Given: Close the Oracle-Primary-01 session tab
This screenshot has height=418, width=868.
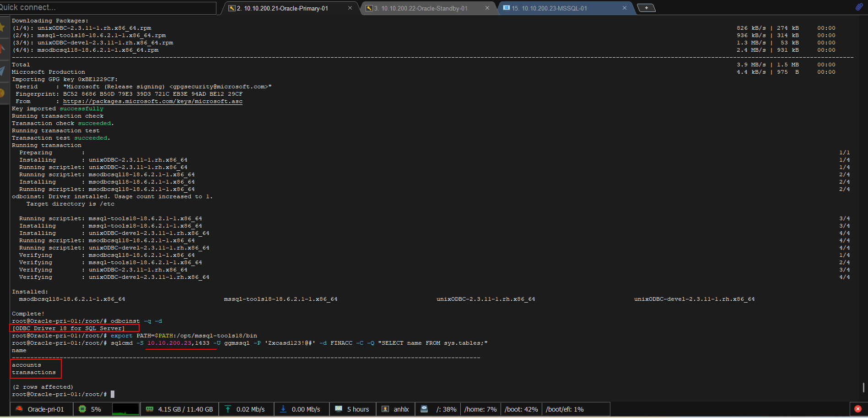Looking at the screenshot, I should click(350, 8).
